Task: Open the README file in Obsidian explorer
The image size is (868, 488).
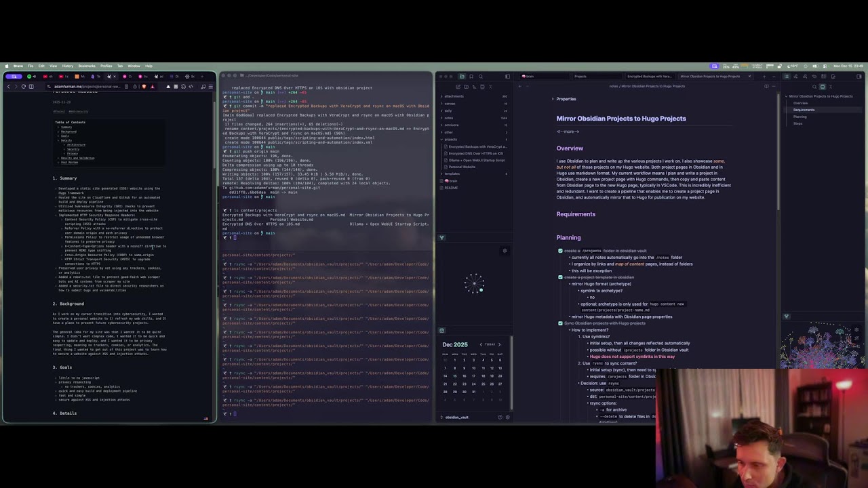Action: [x=451, y=188]
